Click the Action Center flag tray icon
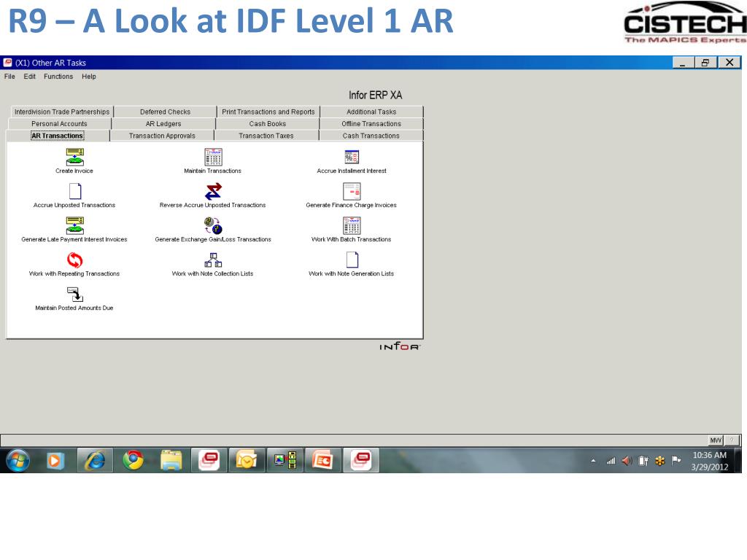Image resolution: width=747 pixels, height=560 pixels. click(676, 461)
